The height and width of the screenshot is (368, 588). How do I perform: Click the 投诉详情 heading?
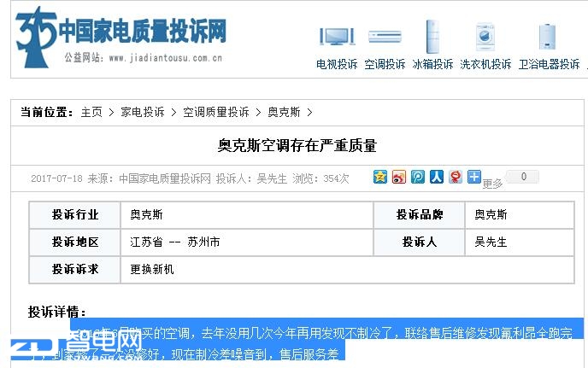tap(56, 312)
